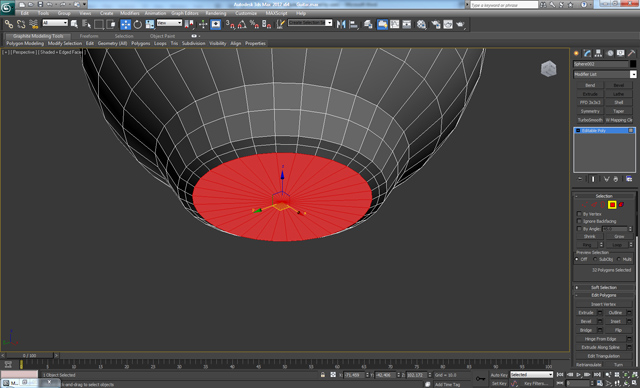
Task: Activate the Select Object tool
Action: coord(74,24)
